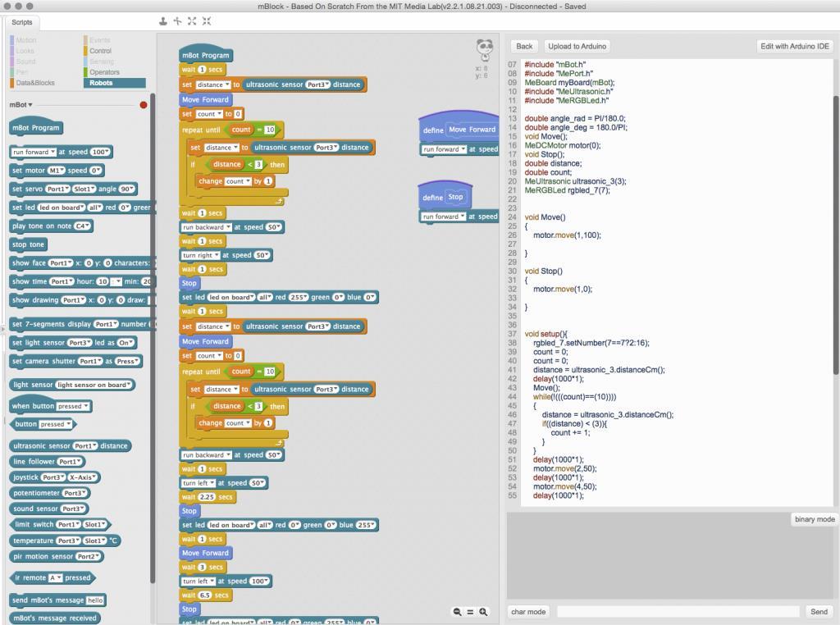
Task: Open the Scripts tab
Action: click(22, 22)
